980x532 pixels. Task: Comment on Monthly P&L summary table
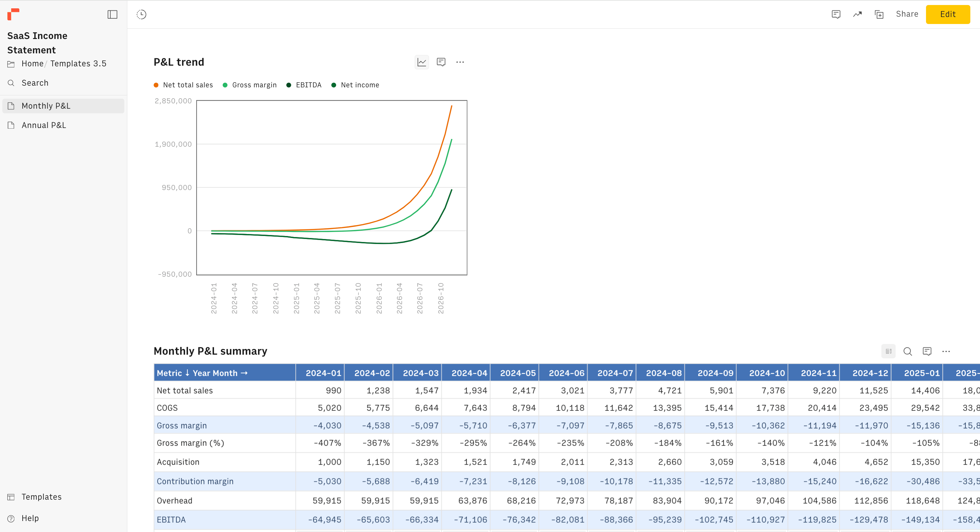[927, 351]
